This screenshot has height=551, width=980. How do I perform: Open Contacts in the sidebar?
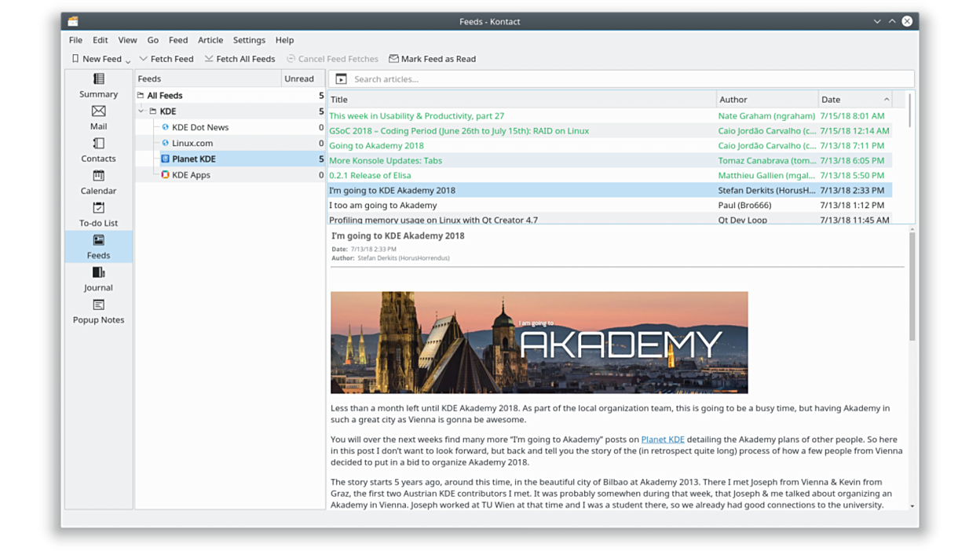[x=98, y=150]
